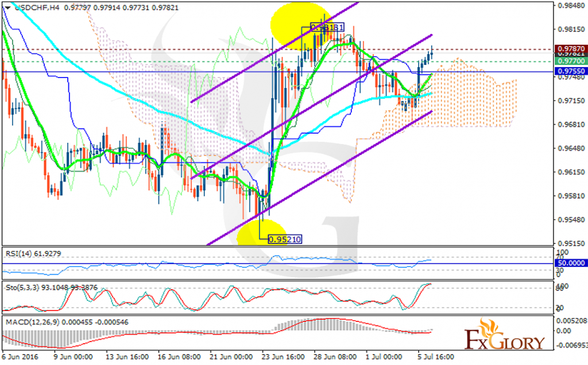Viewport: 588px width, 365px height.
Task: Click the 0.97150 price scale value
Action: pyautogui.click(x=571, y=100)
